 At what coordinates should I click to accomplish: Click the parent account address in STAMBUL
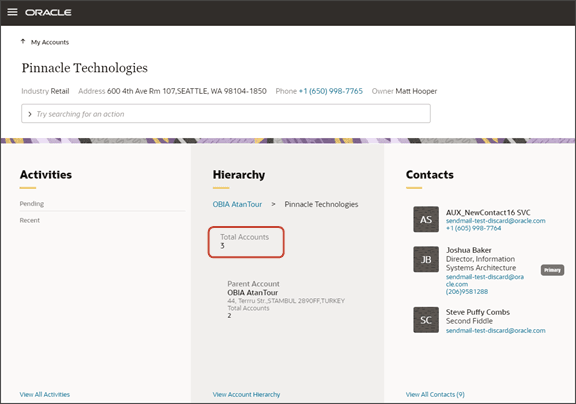tap(286, 301)
